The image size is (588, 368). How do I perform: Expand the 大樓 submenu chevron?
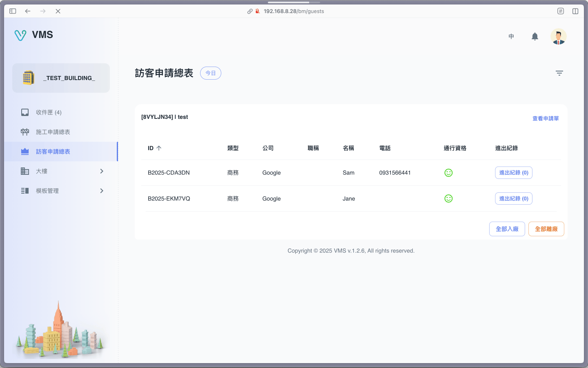[x=102, y=171]
